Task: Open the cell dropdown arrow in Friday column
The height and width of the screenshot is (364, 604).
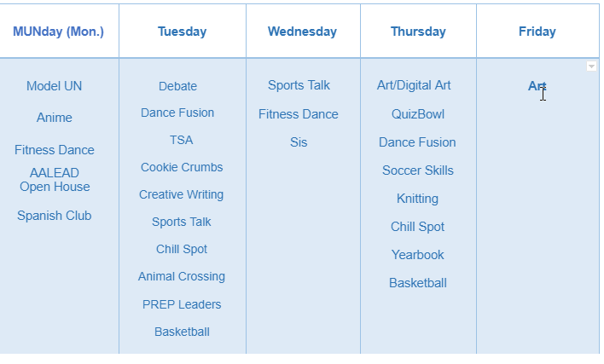Action: 591,66
